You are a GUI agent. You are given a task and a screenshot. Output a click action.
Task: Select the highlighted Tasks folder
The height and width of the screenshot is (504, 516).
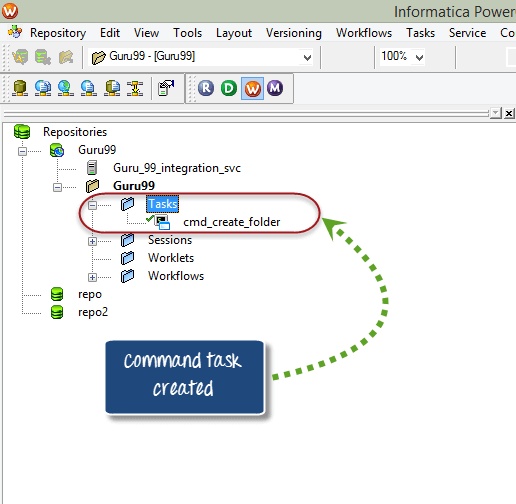[x=162, y=204]
